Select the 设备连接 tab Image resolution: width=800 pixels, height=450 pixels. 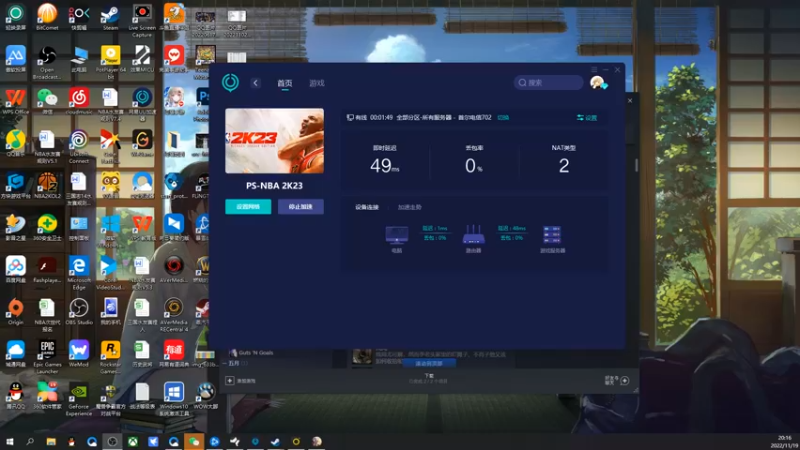367,207
